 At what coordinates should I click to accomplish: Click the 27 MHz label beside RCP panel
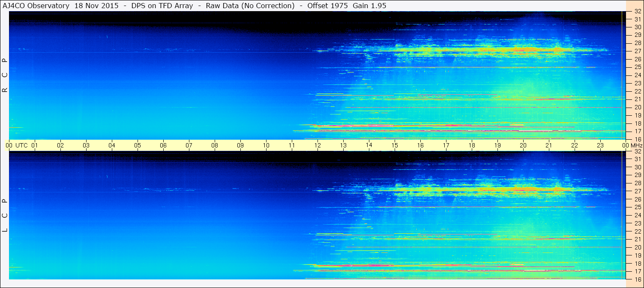point(638,51)
